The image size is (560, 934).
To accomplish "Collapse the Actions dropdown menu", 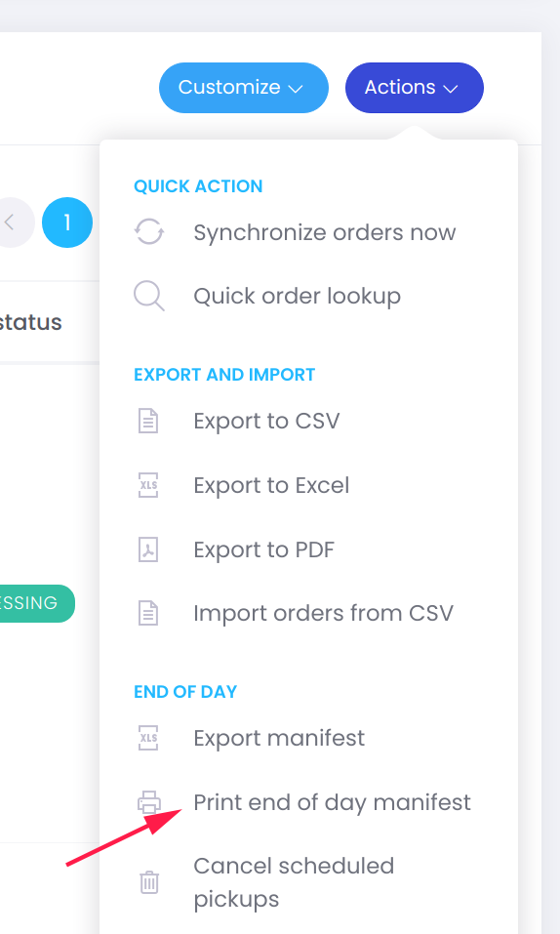I will click(x=414, y=88).
